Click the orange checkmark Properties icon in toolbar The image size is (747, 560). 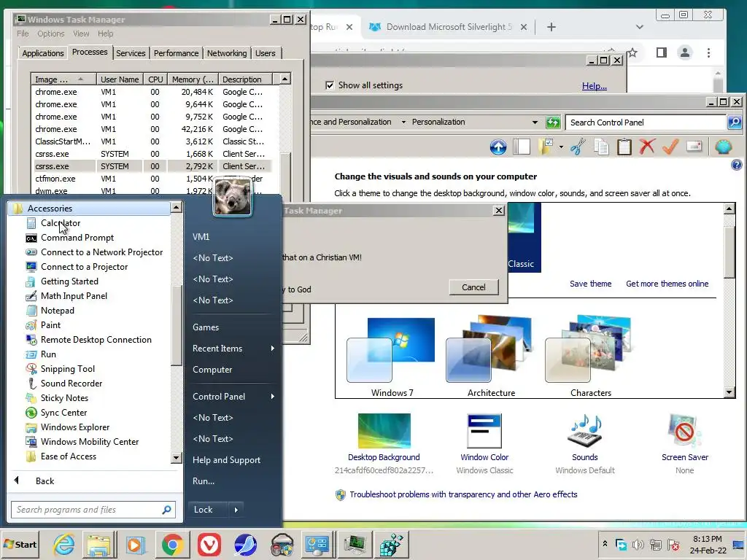tap(670, 147)
